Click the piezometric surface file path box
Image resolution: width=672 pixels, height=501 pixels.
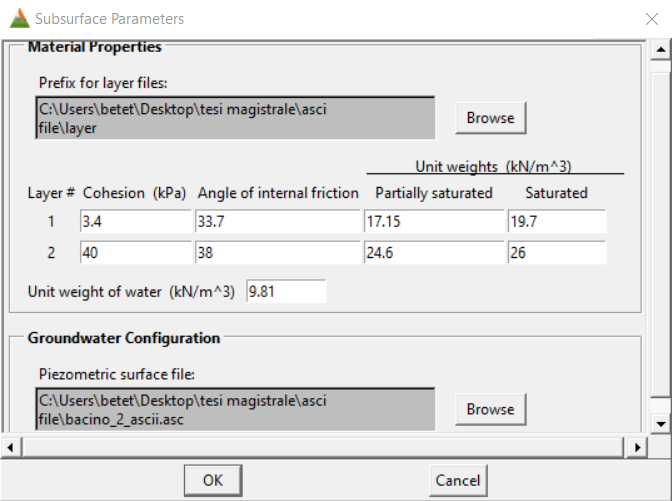(235, 408)
